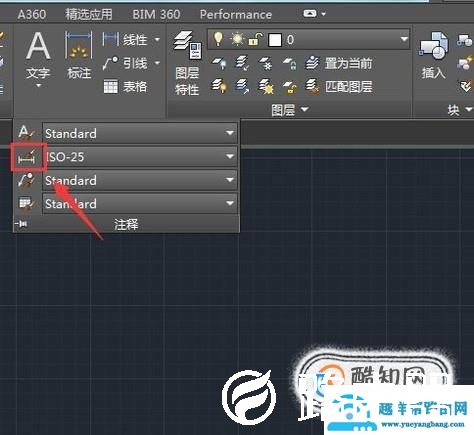Switch to the Performance ribbon tab

(x=236, y=14)
